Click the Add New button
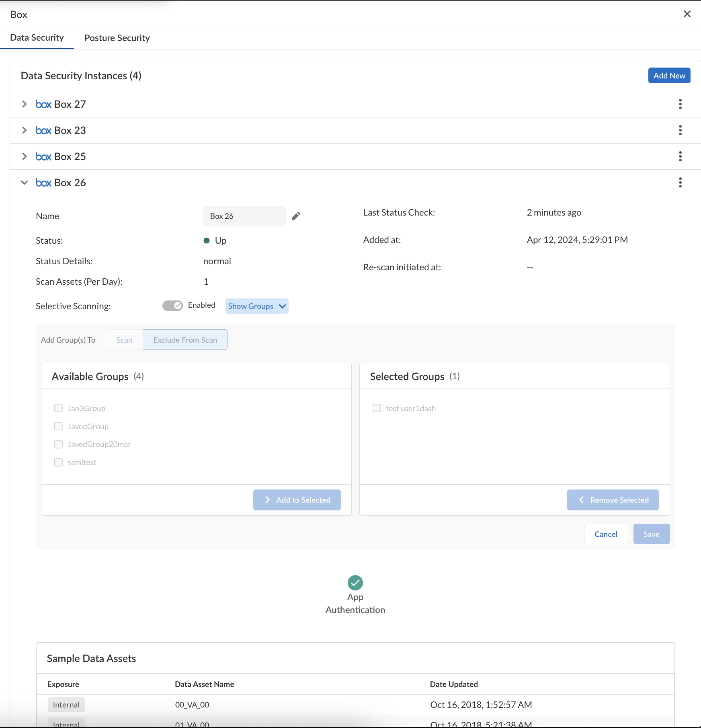 pos(669,76)
